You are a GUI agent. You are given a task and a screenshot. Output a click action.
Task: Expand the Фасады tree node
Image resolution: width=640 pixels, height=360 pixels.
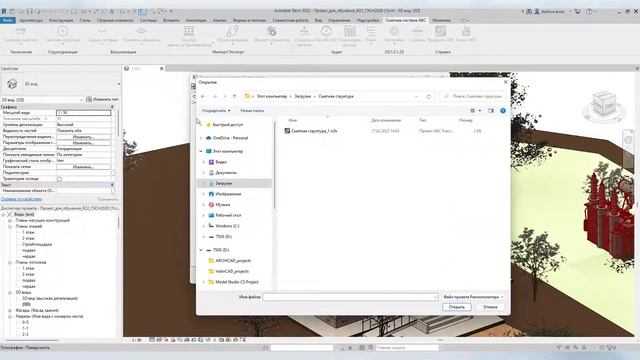click(x=10, y=310)
